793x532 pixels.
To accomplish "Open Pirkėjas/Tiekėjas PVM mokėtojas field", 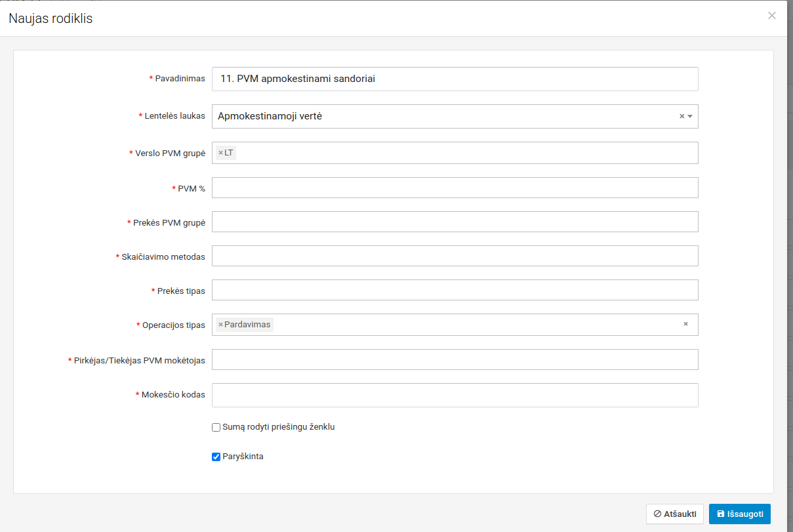I will pyautogui.click(x=455, y=359).
